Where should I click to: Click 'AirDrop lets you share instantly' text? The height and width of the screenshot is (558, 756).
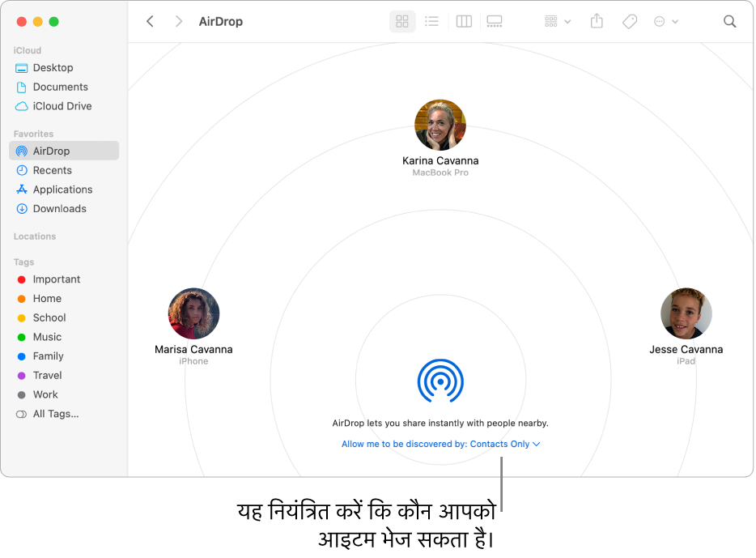click(440, 423)
